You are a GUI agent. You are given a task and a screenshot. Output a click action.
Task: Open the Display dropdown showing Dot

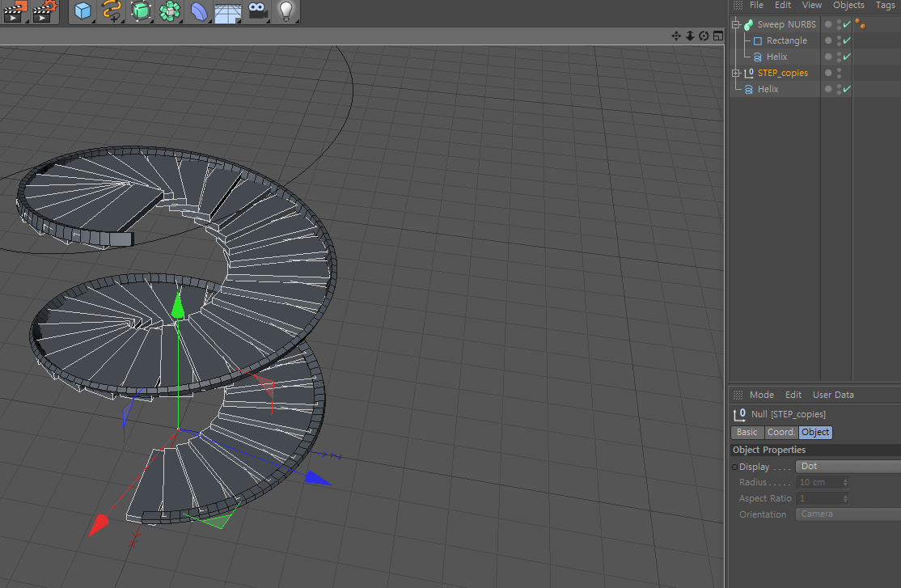(848, 466)
